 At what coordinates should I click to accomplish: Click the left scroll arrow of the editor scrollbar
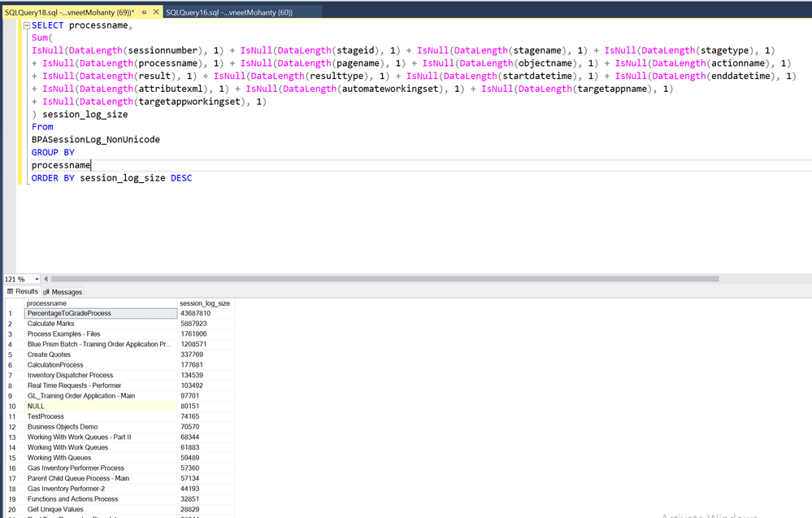coord(46,279)
